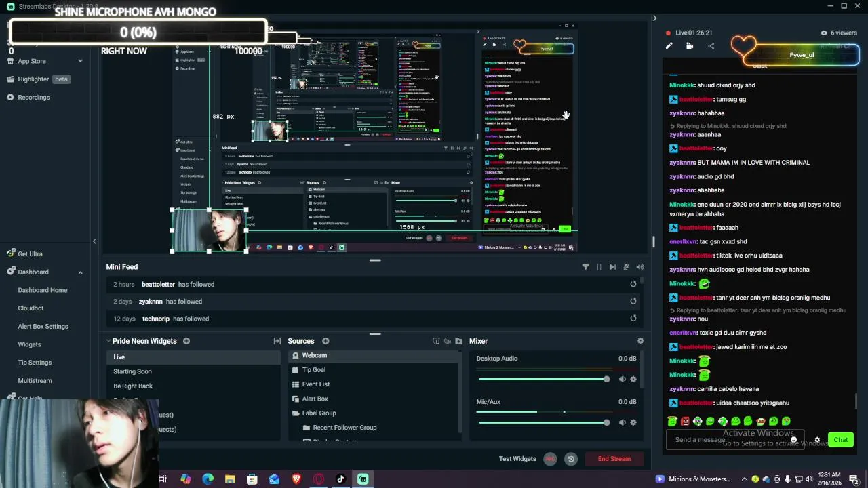
Task: Add a new scene with the plus icon
Action: pyautogui.click(x=186, y=341)
